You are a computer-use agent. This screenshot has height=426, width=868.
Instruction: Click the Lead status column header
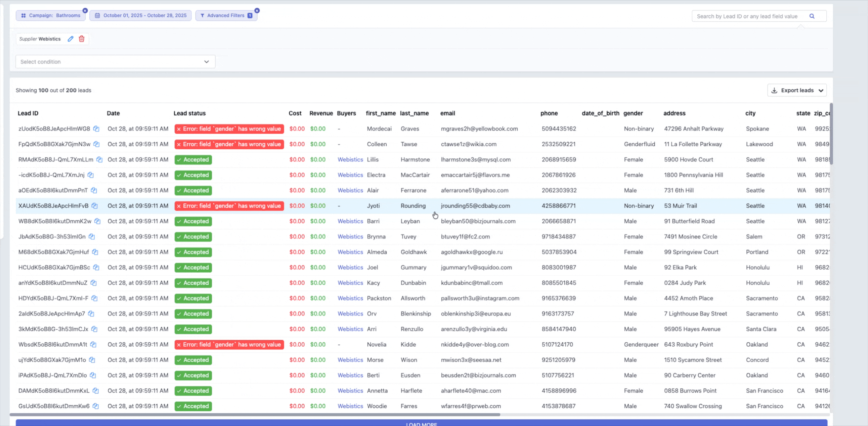189,113
